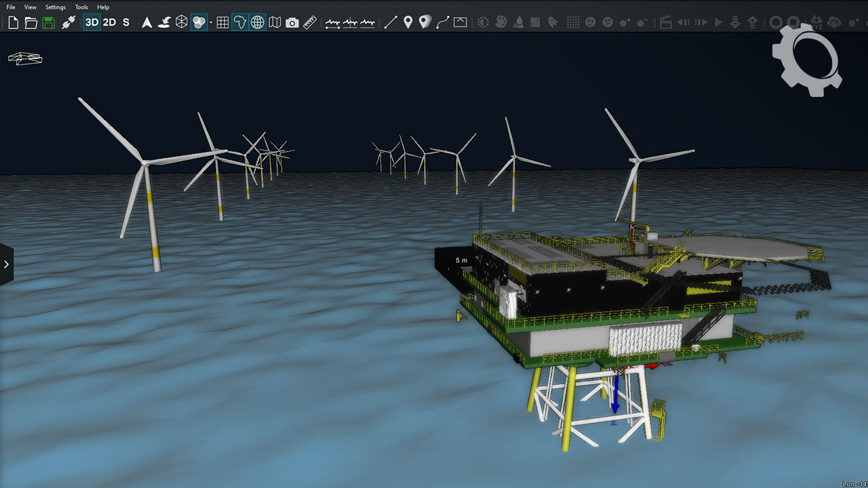Click the S view mode button
Image resolution: width=868 pixels, height=488 pixels.
pos(126,22)
